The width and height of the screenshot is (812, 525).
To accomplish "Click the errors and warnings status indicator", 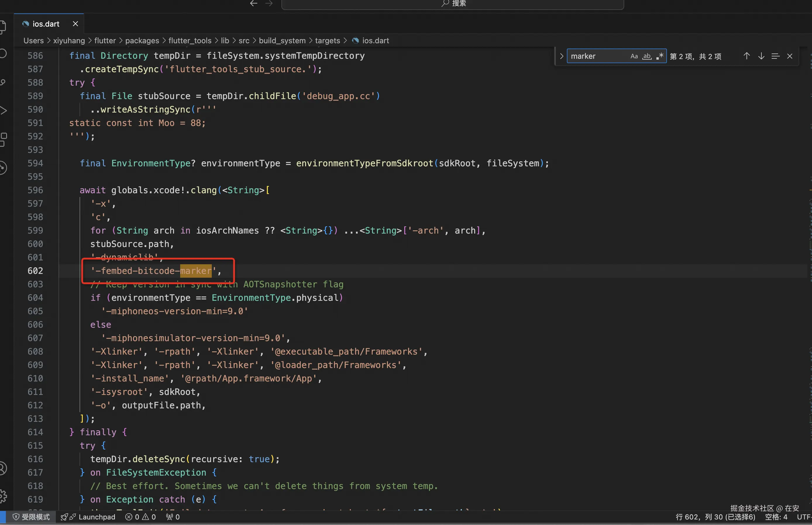I will click(x=140, y=517).
